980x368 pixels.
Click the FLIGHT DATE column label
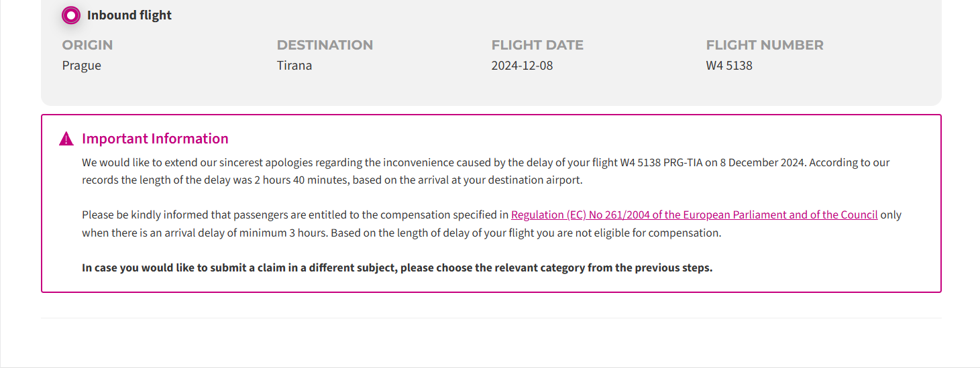pos(537,45)
